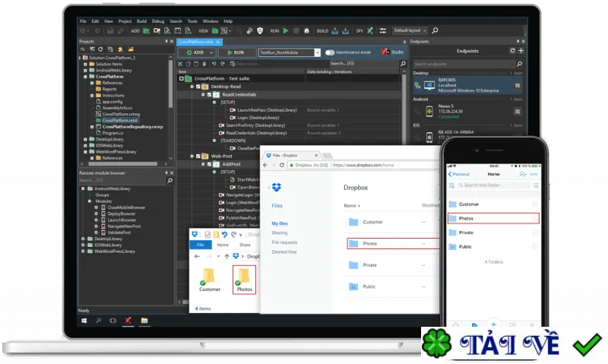608x364 pixels.
Task: Open the Ranorex Spy icon next to SPY
Action: point(370,30)
